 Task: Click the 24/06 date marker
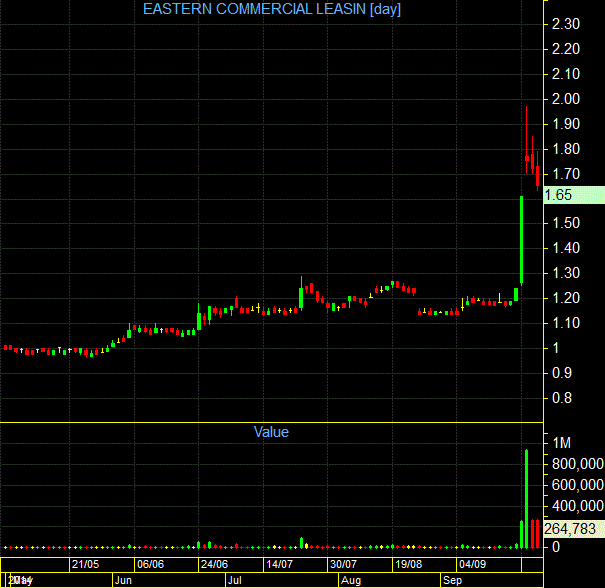[215, 564]
